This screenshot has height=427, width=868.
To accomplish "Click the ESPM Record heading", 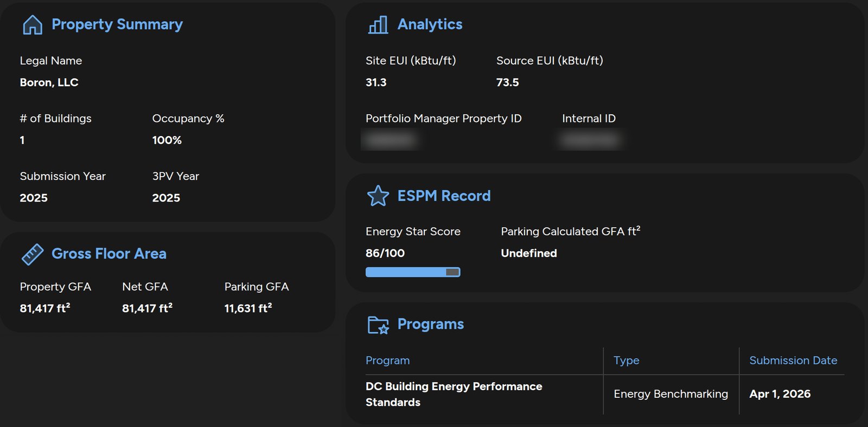I will click(x=444, y=196).
